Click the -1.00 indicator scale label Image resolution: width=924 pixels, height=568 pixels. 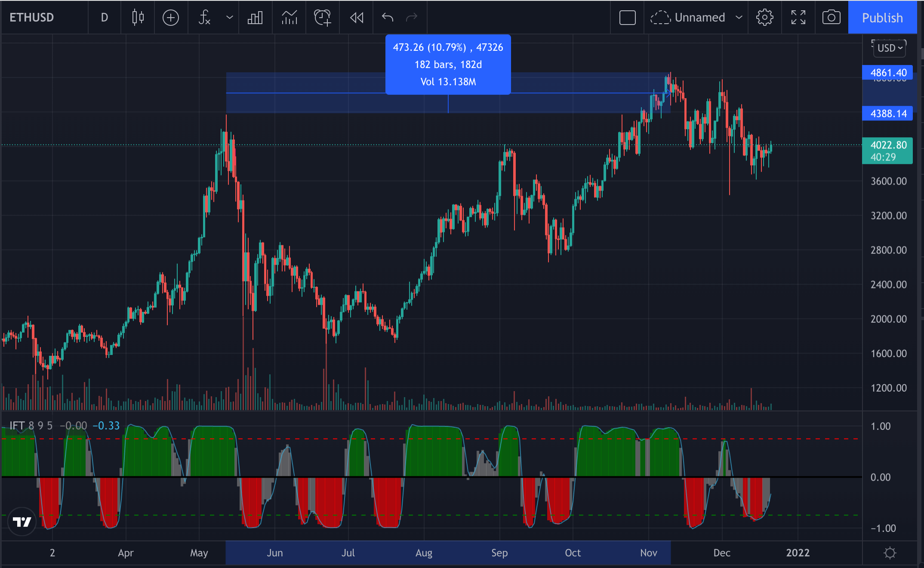[883, 528]
